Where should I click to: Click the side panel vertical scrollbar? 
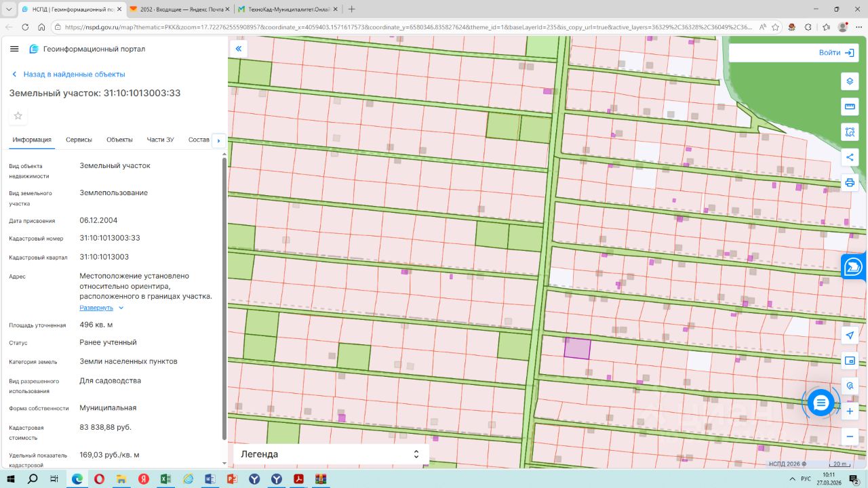[224, 298]
